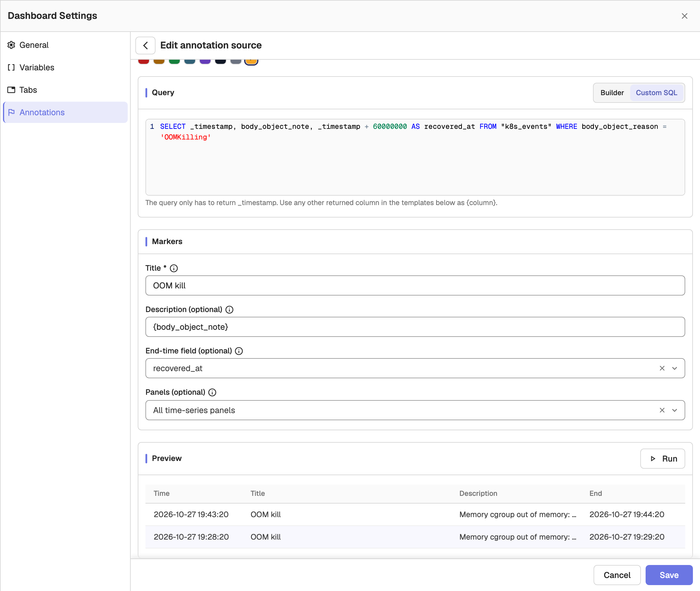Clear the recovered_at end-time selection
700x591 pixels.
(662, 368)
